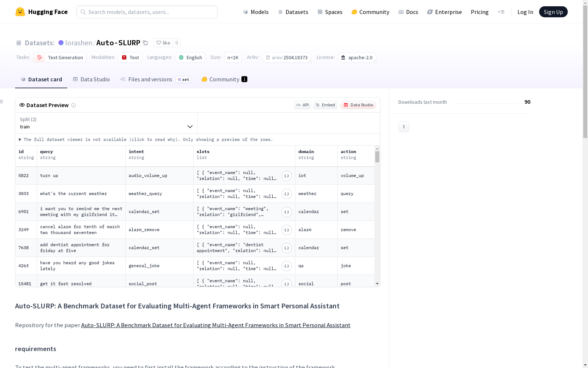The image size is (588, 368).
Task: Open the lorashen profile link
Action: tap(79, 43)
